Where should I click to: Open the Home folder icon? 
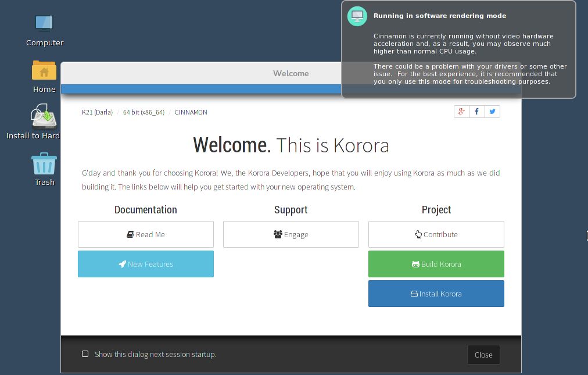tap(44, 70)
